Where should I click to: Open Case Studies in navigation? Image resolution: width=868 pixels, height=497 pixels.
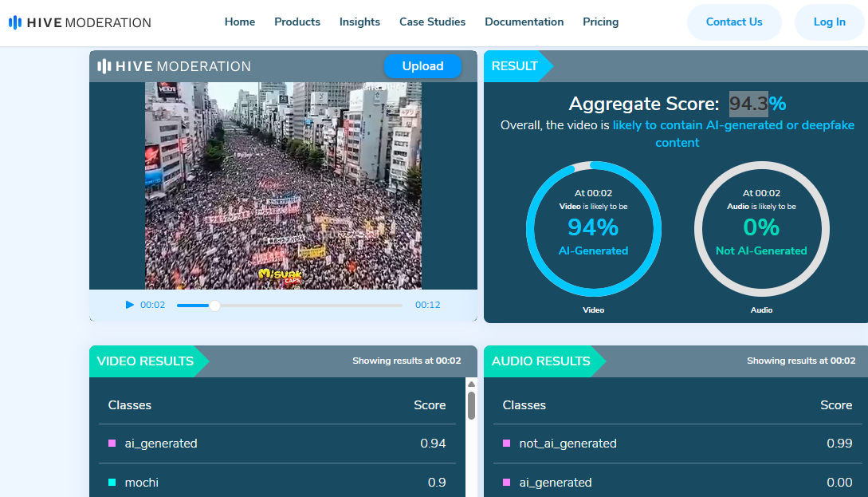tap(432, 22)
